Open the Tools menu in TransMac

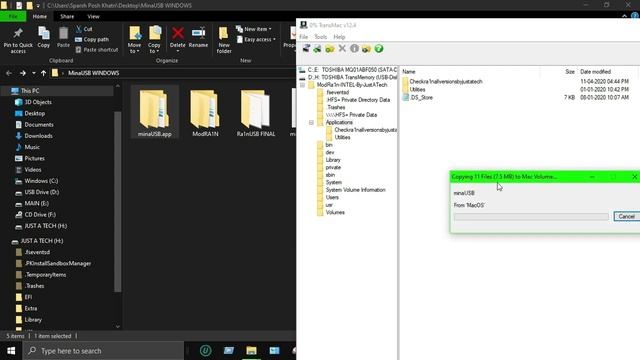(320, 37)
